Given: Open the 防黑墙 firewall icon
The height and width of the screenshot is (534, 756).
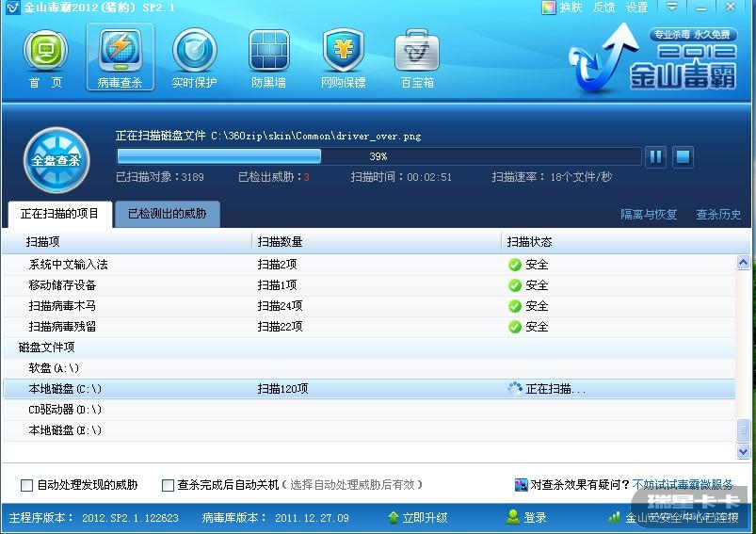Looking at the screenshot, I should click(x=268, y=58).
